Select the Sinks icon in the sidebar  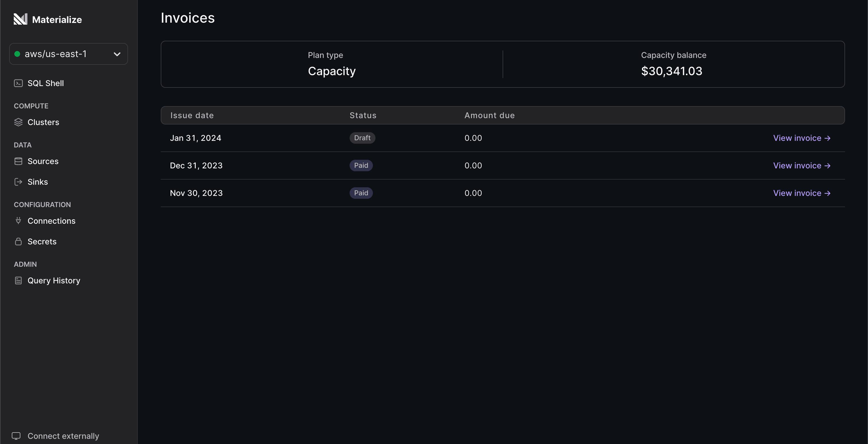18,182
